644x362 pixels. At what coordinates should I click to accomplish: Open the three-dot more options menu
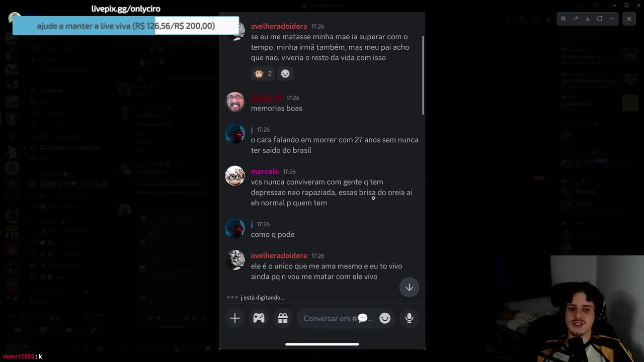click(x=612, y=19)
